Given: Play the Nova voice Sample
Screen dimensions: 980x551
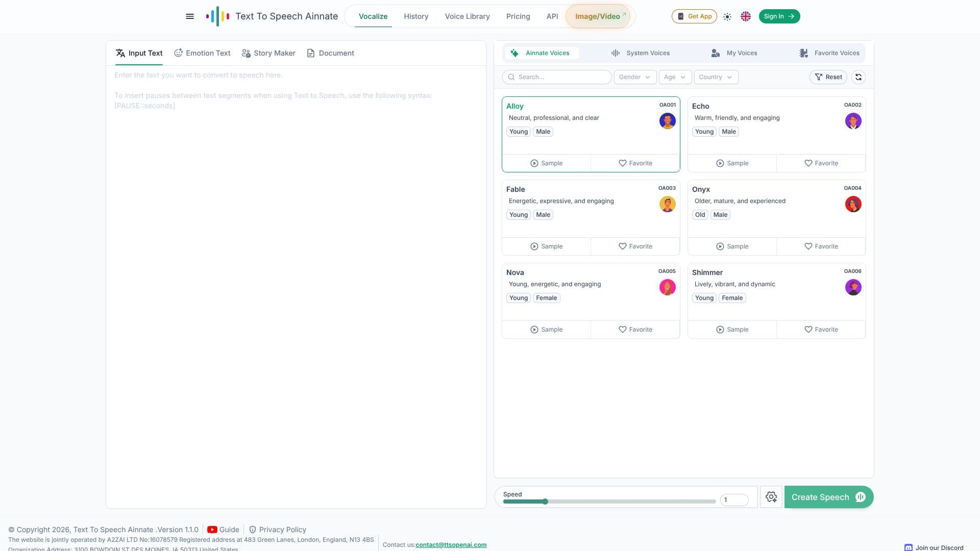Looking at the screenshot, I should point(546,330).
